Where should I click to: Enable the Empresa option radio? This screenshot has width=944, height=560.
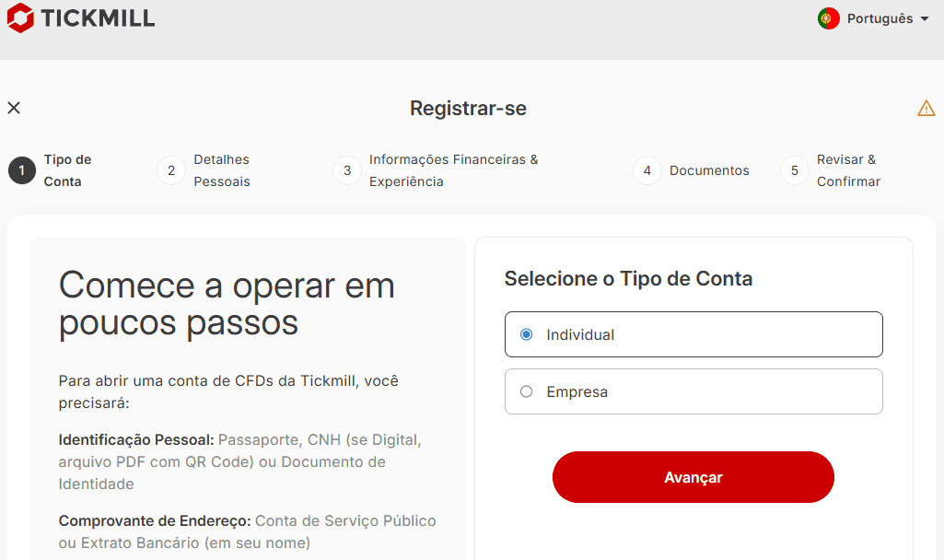[x=526, y=391]
